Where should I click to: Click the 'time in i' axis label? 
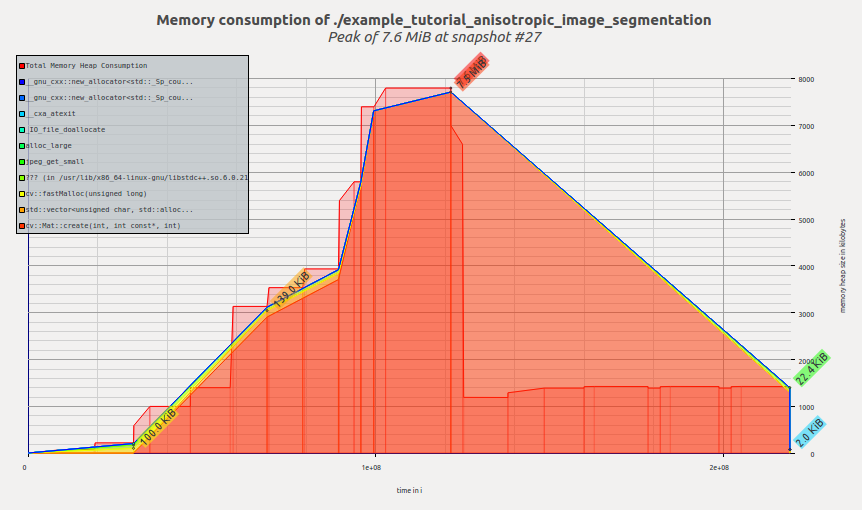point(409,490)
